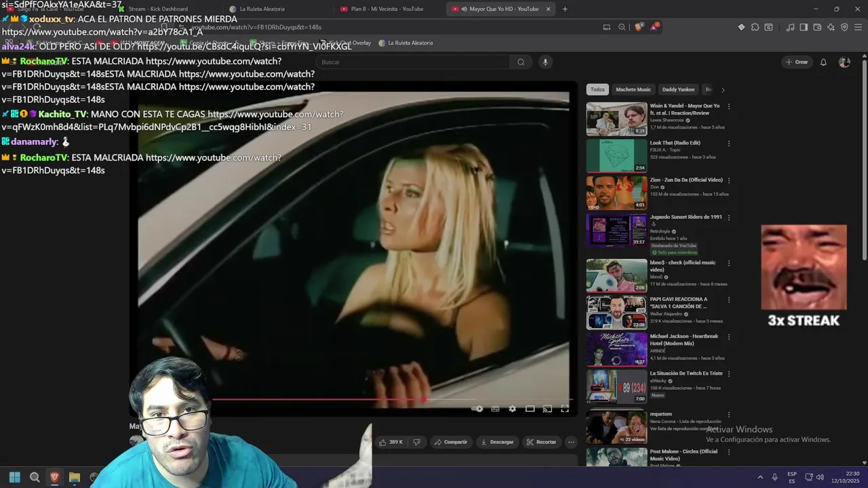Enter fullscreen on the video player
The width and height of the screenshot is (868, 488).
pos(565,409)
